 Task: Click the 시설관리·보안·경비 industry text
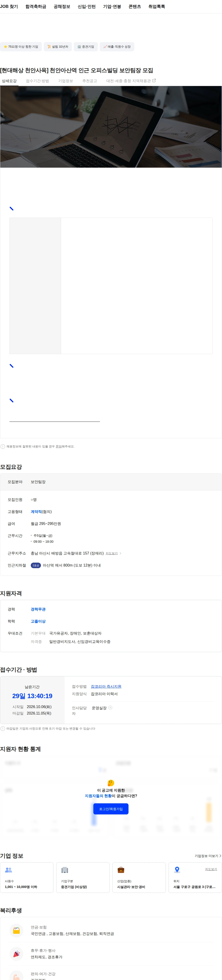click(131, 887)
